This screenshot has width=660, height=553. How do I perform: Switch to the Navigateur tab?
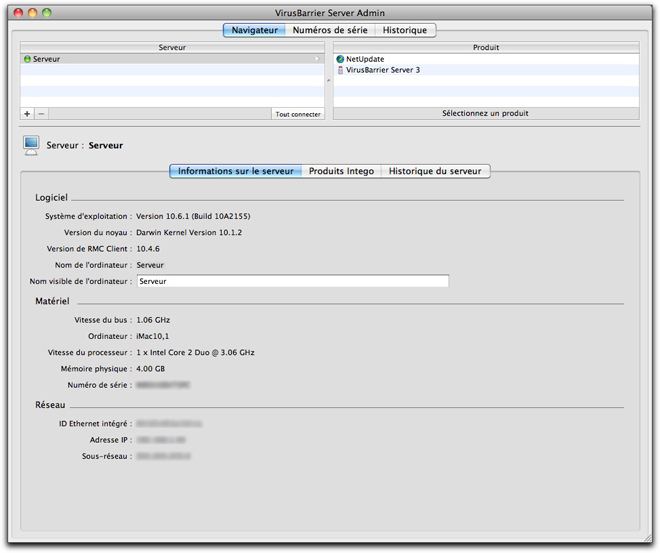click(254, 30)
